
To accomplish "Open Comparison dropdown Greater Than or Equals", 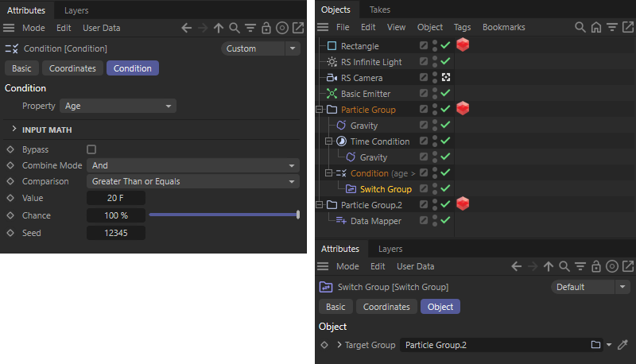I will click(193, 181).
